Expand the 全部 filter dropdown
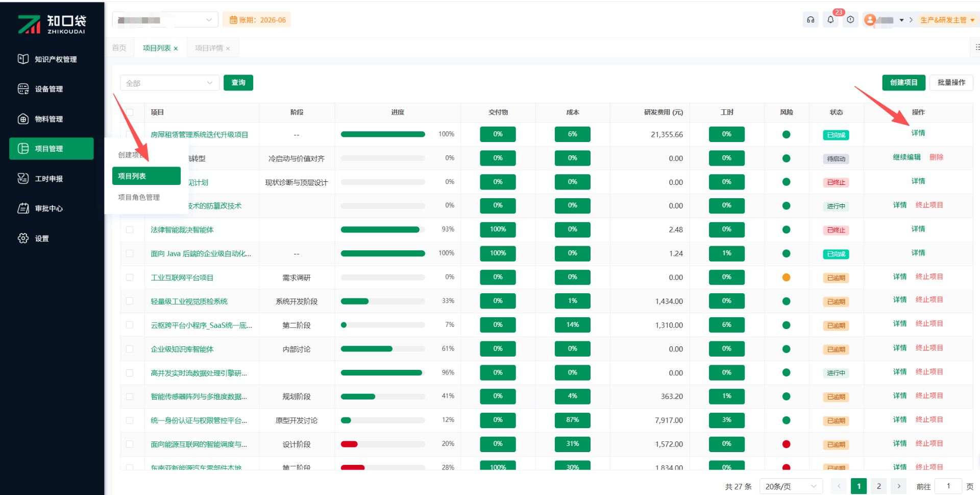 [169, 83]
